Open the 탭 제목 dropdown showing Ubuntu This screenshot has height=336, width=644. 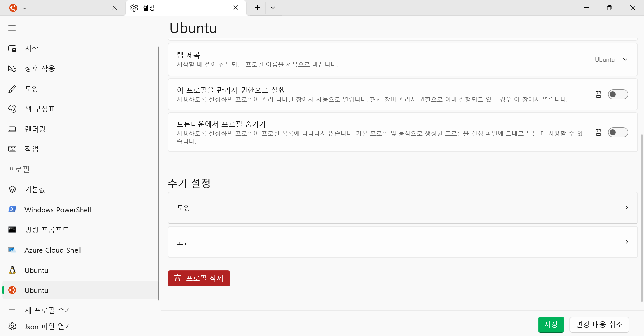(611, 60)
